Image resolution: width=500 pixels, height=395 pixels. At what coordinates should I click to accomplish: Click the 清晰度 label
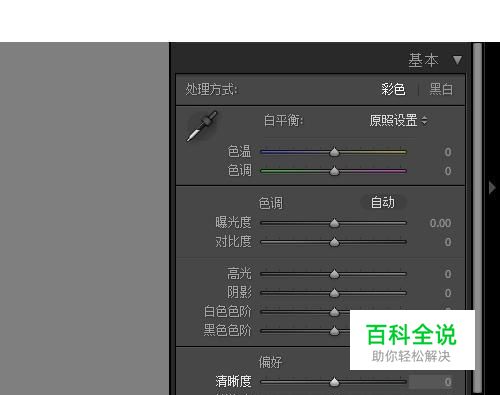233,382
